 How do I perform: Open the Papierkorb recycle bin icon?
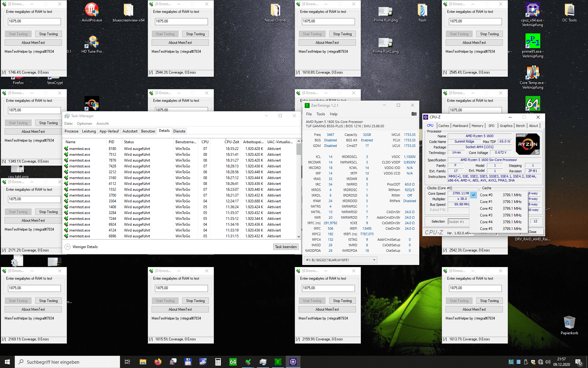pos(569,323)
